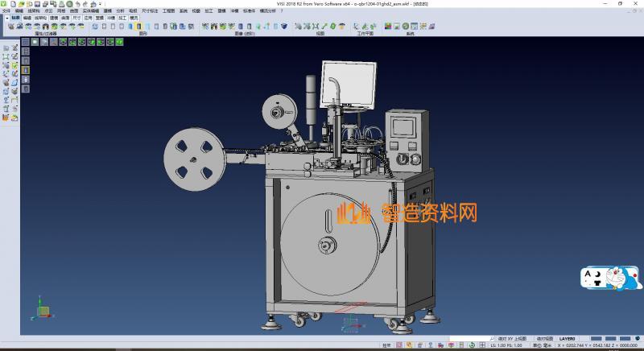Select the first green cube view icon in the viewport toolbar

tap(63, 42)
